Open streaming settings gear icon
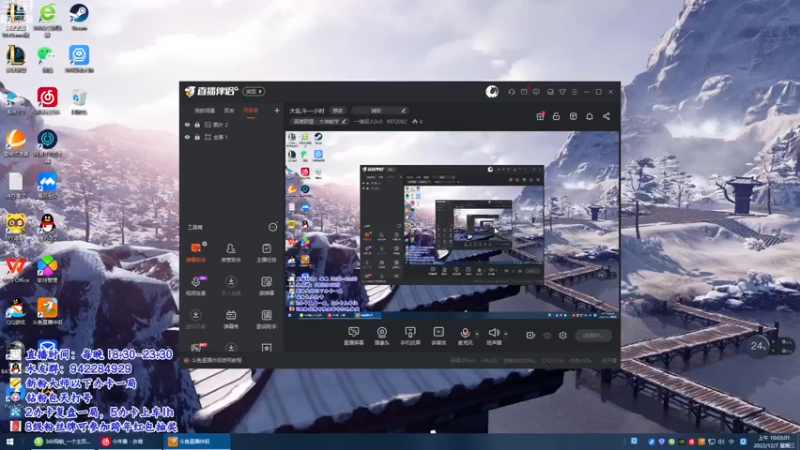 (x=563, y=335)
